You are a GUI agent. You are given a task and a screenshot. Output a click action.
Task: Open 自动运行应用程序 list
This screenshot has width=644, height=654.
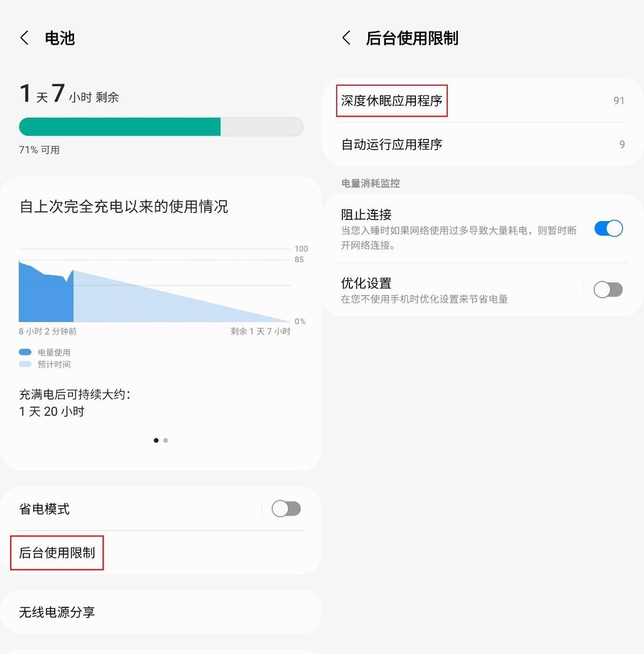tap(483, 144)
